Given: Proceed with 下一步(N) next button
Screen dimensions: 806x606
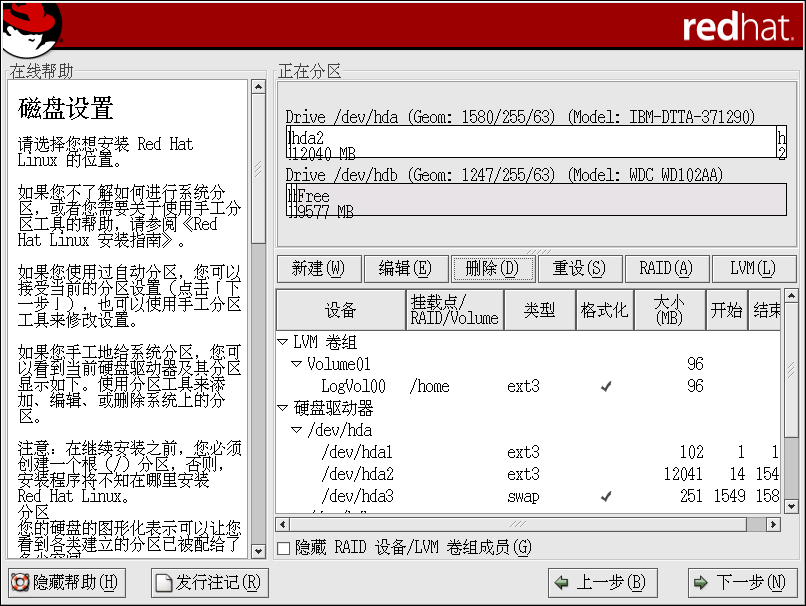Looking at the screenshot, I should click(742, 583).
